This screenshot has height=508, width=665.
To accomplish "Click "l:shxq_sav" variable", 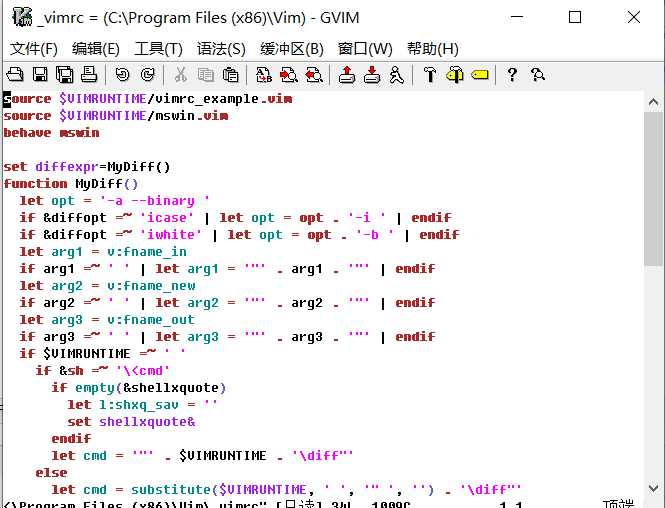I will (x=139, y=405).
